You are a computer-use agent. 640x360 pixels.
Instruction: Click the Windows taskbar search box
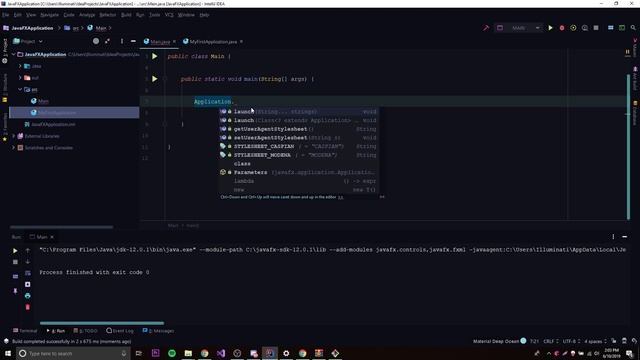coord(73,353)
